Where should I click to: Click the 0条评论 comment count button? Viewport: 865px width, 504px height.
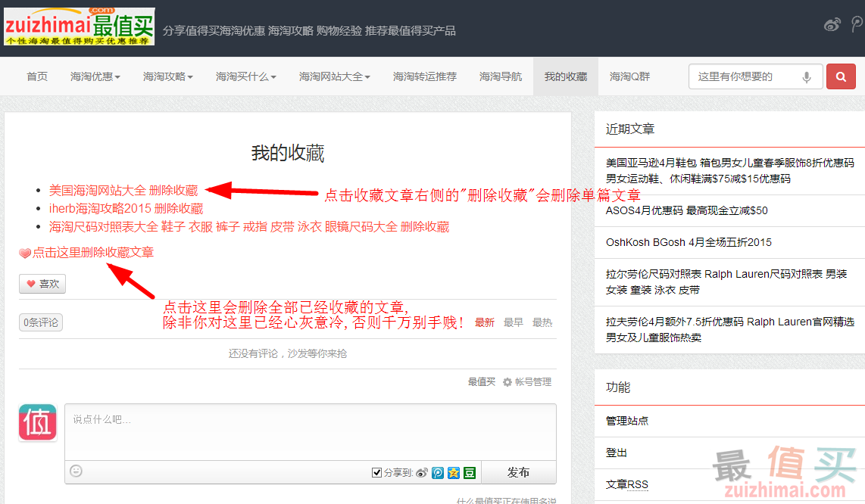click(x=41, y=322)
